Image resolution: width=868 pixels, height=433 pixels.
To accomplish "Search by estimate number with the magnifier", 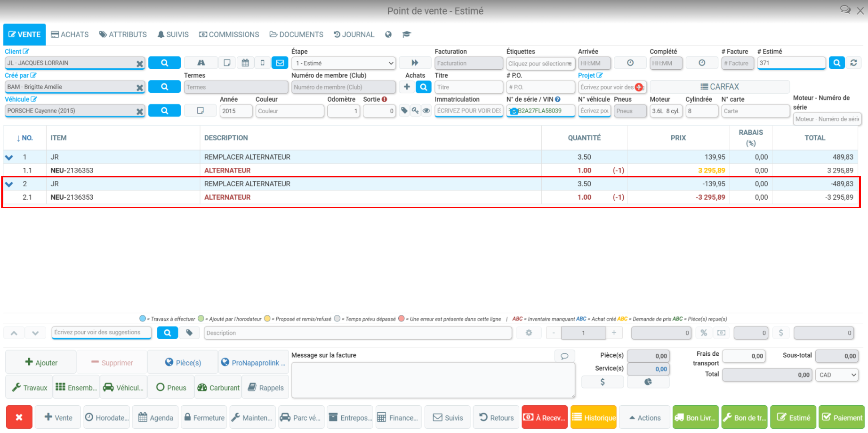I will (x=836, y=63).
